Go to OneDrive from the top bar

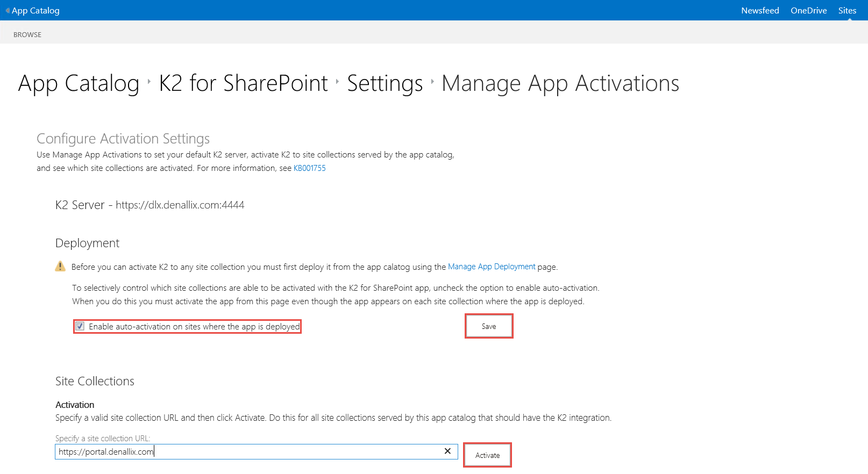coord(808,10)
